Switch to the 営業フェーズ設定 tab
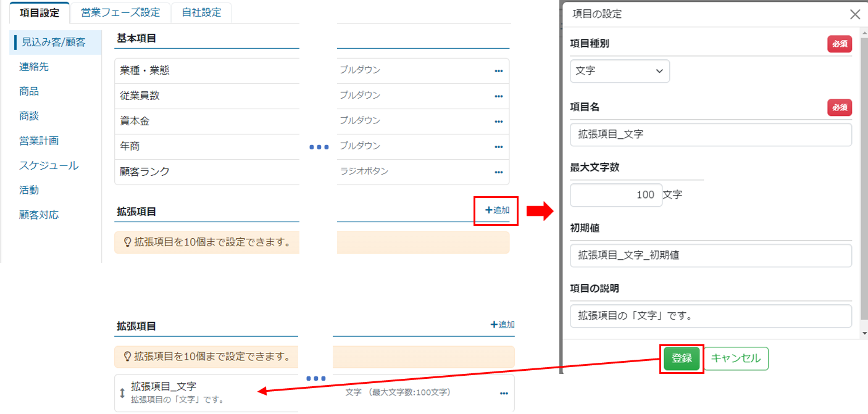The height and width of the screenshot is (414, 868). (x=120, y=12)
